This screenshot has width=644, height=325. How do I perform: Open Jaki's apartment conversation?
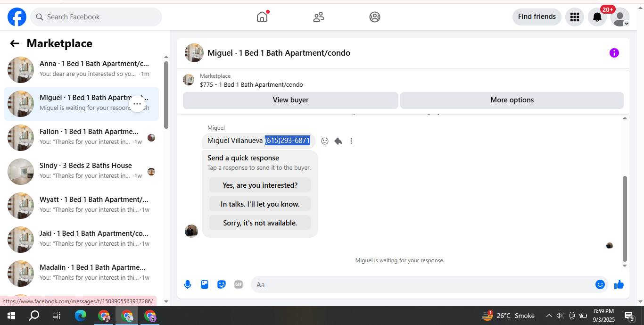tap(81, 239)
